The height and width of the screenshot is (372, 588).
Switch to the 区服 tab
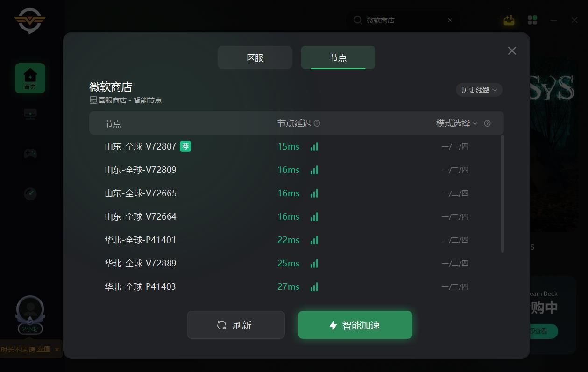tap(255, 57)
